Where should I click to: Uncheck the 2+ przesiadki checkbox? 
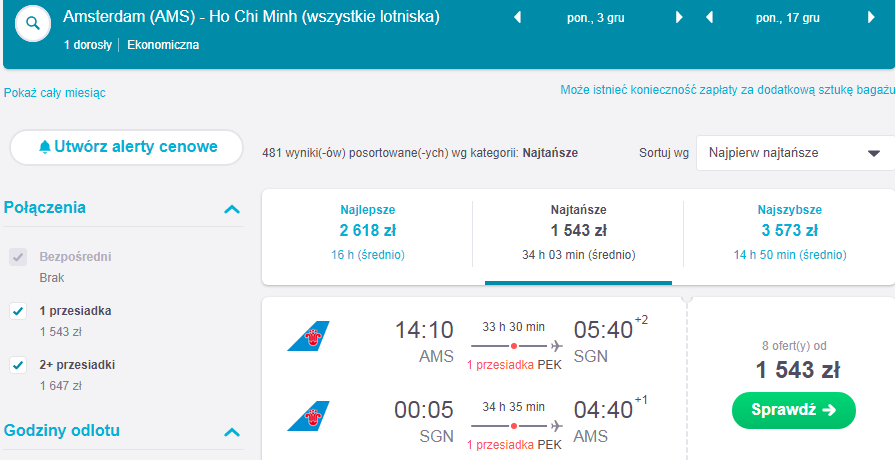(18, 365)
